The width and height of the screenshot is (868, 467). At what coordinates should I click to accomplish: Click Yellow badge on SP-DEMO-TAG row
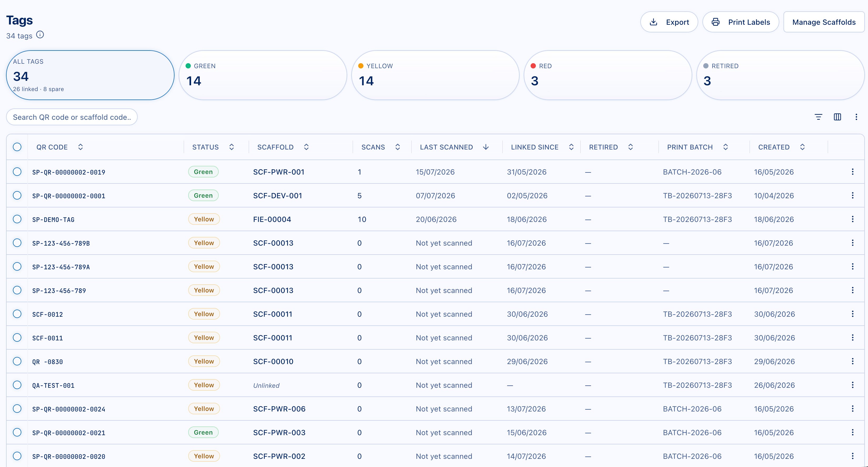tap(204, 219)
